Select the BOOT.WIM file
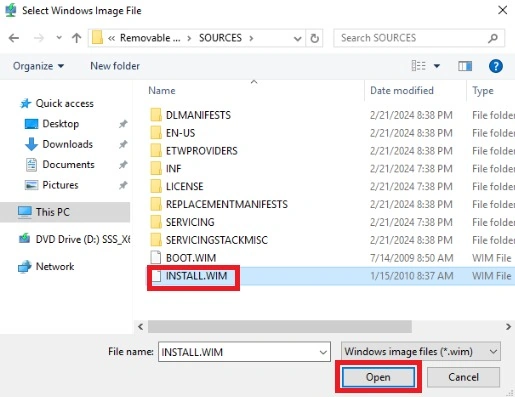Viewport: 515px width, 397px height. tap(191, 258)
